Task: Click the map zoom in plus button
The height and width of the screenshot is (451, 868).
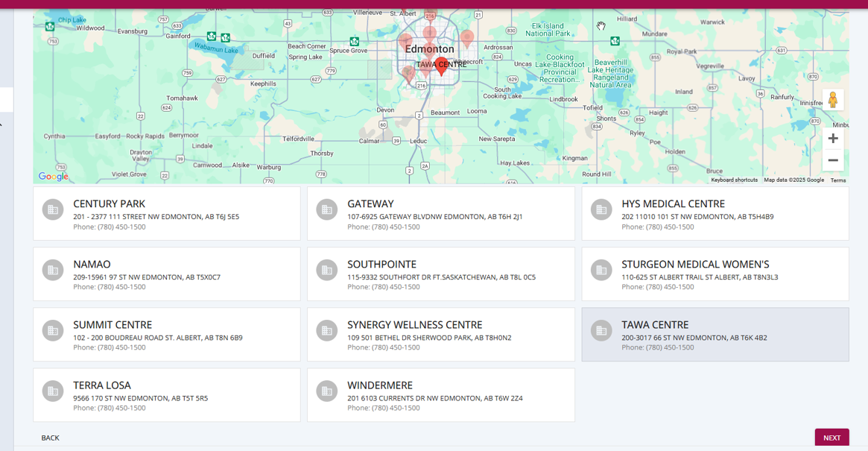Action: point(833,139)
